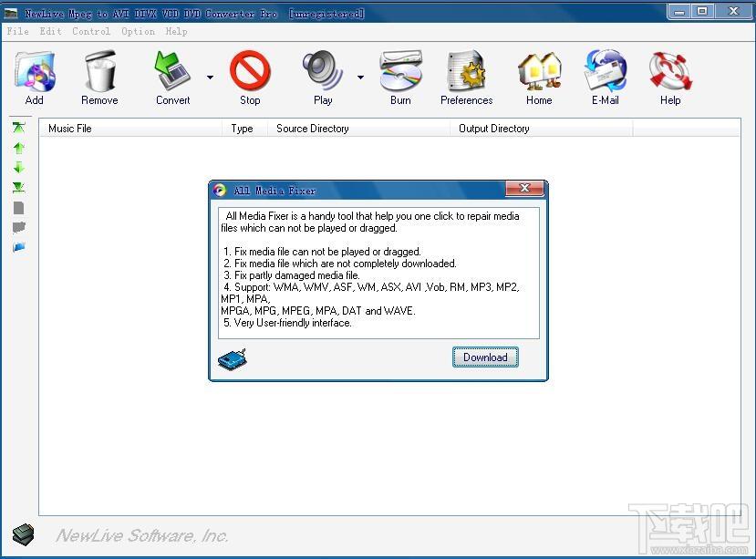Open the Burn disc tool
756x559 pixels.
pyautogui.click(x=400, y=71)
